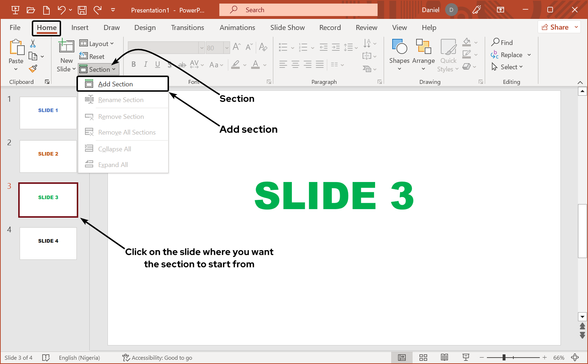Open the Select dropdown in Editing

click(507, 67)
